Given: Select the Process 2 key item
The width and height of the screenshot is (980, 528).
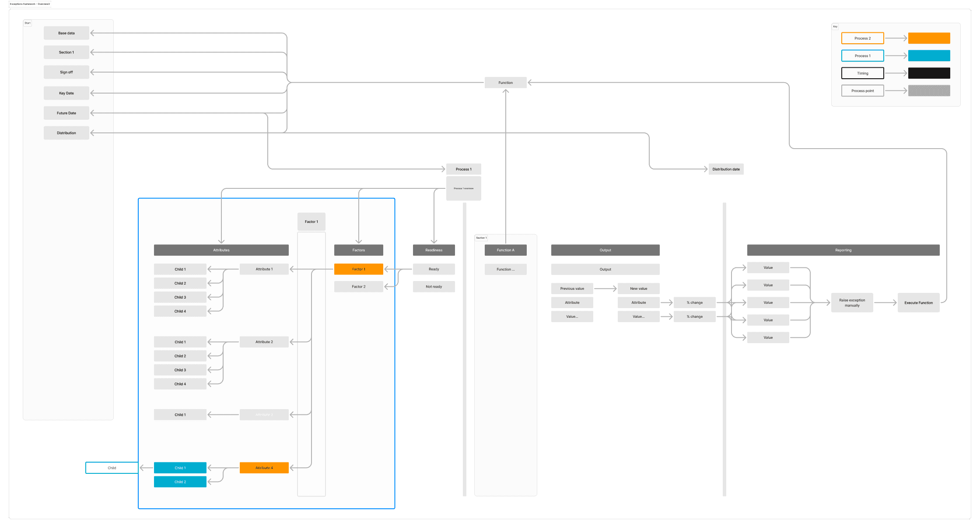Looking at the screenshot, I should pyautogui.click(x=862, y=38).
